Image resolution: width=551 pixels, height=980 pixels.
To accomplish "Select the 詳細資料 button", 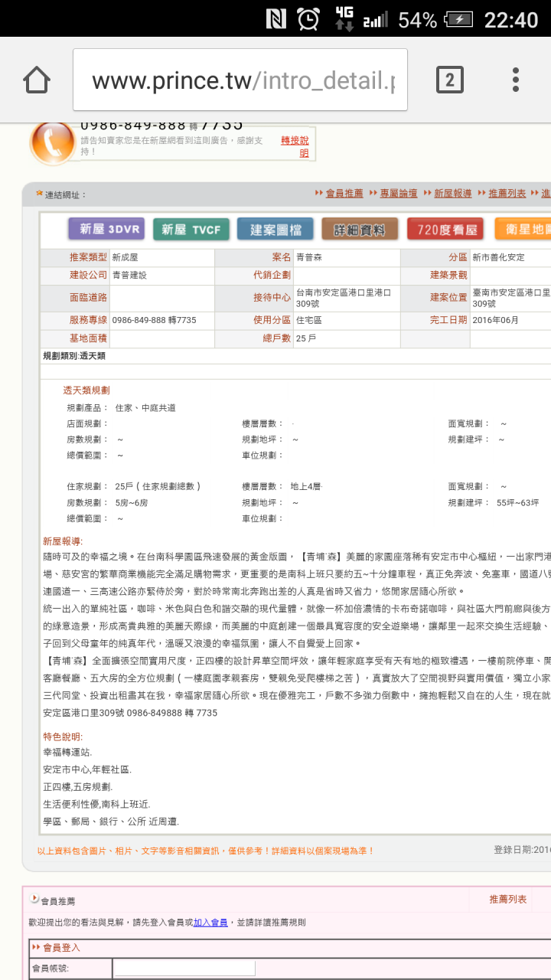I will [x=360, y=229].
